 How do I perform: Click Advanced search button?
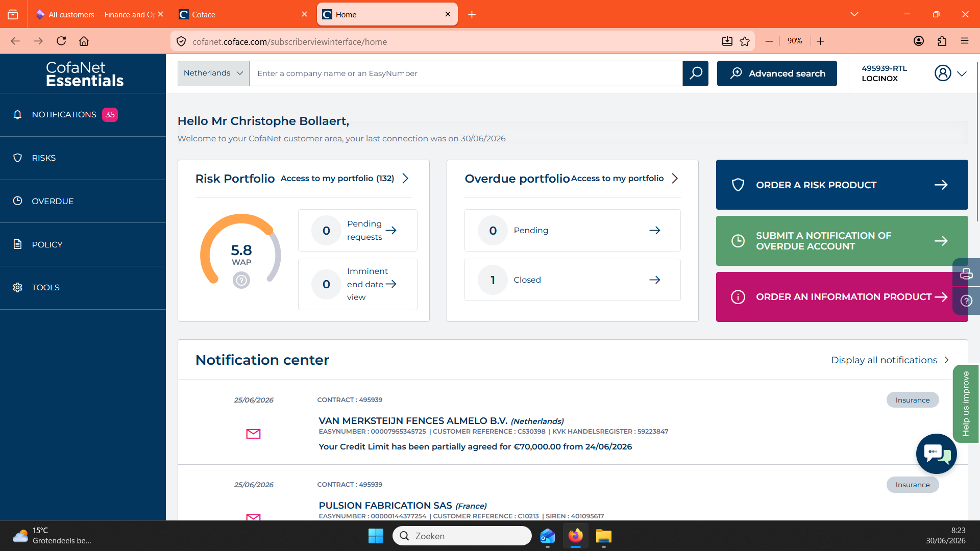click(x=777, y=73)
